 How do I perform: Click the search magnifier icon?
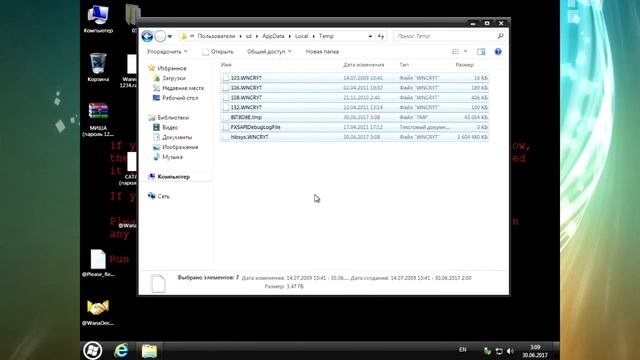(500, 36)
